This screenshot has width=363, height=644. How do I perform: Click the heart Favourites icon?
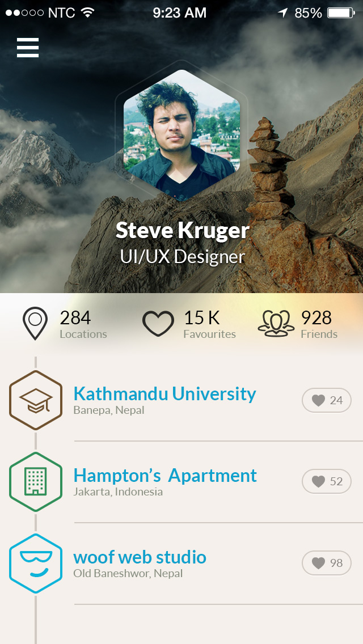[x=158, y=324]
